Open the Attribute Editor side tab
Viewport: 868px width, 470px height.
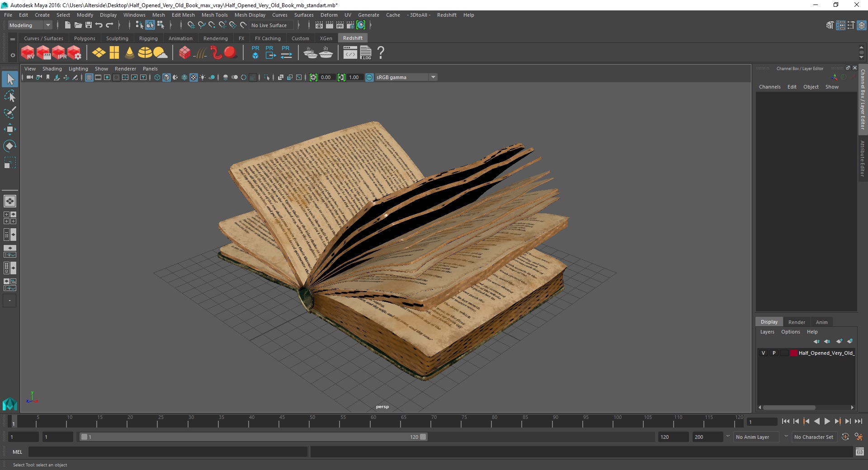(863, 158)
